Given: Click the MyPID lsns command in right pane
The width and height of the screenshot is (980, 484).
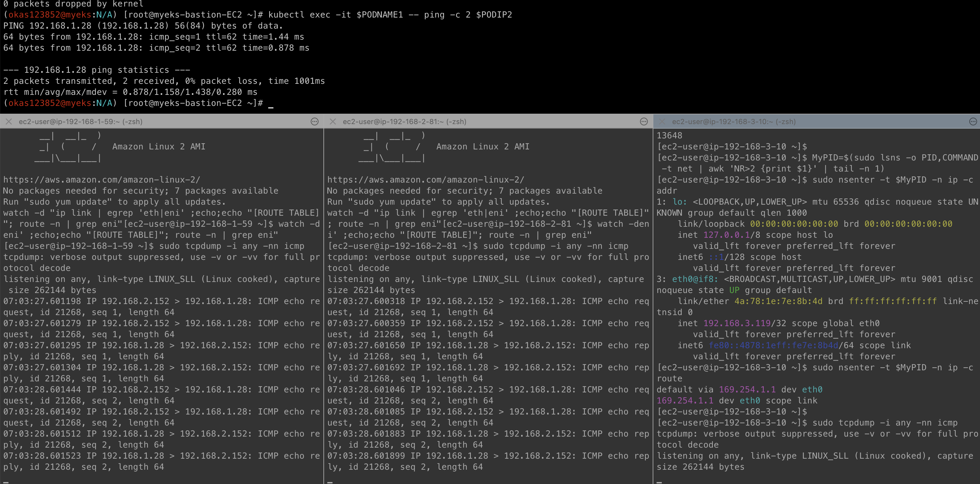Looking at the screenshot, I should click(894, 158).
